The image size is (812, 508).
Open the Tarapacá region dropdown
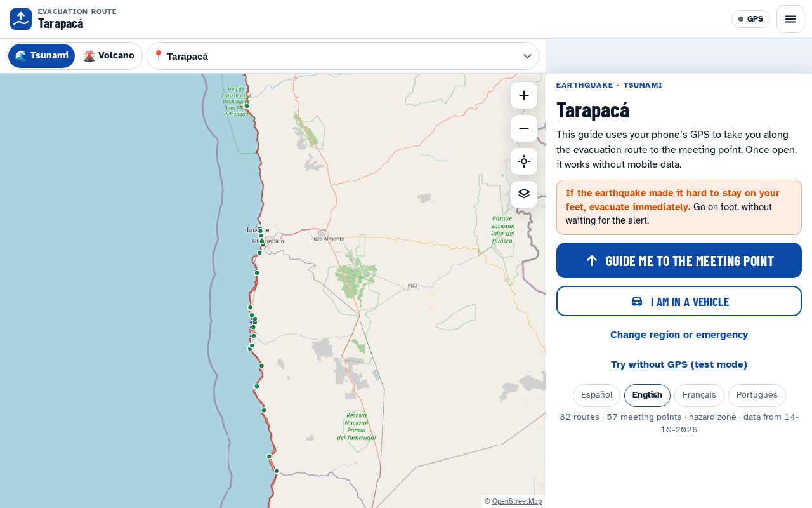[343, 56]
